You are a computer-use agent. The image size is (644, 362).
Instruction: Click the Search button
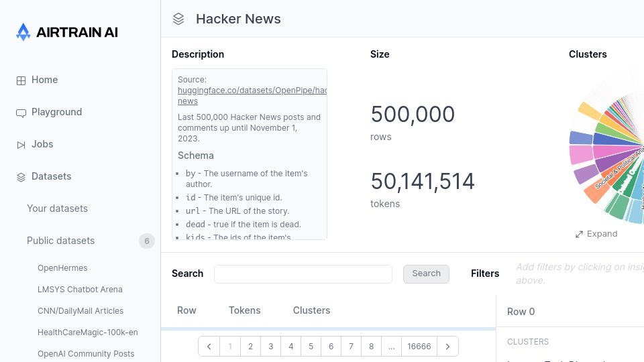pyautogui.click(x=427, y=274)
